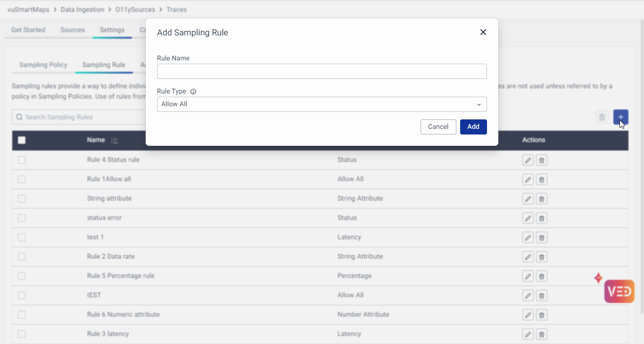
Task: Check the box for Rule 4 Status rule
Action: [x=22, y=160]
